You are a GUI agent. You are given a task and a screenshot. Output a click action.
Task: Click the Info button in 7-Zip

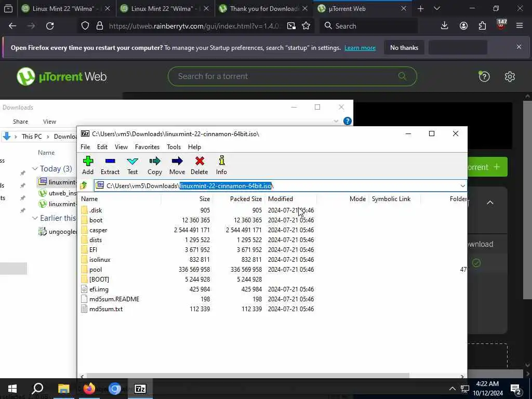(x=221, y=165)
